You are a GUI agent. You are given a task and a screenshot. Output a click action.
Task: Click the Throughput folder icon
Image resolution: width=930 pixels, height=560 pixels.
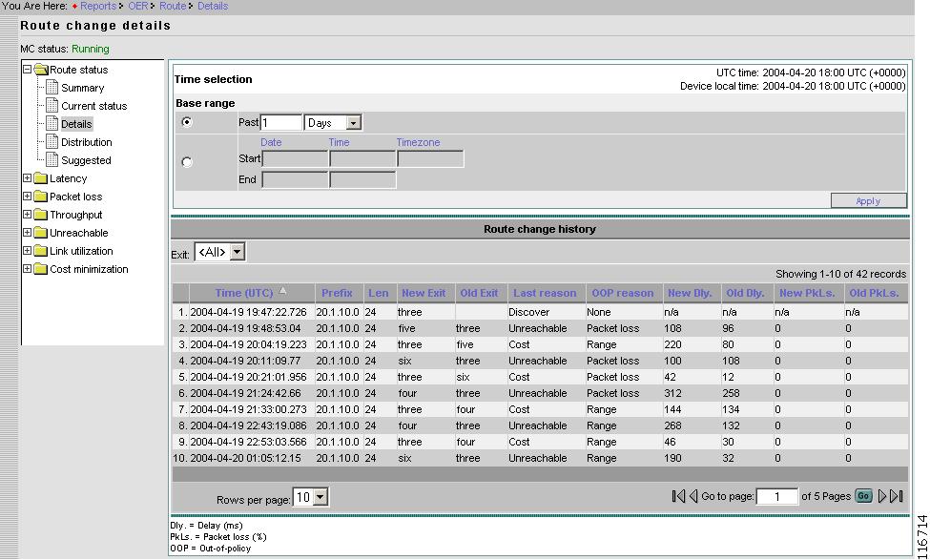pos(42,215)
